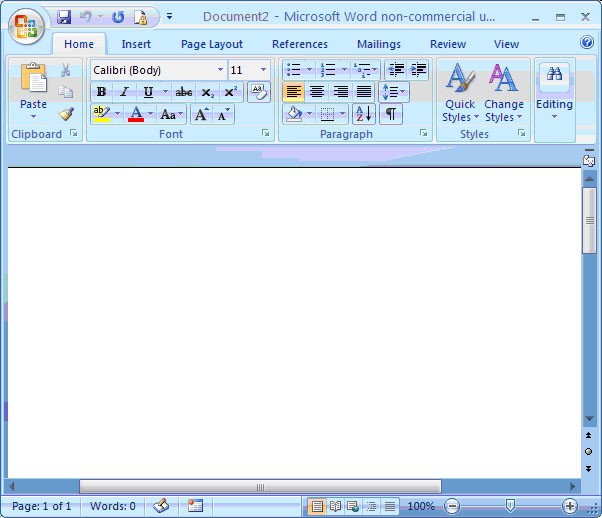Click the Show/Hide paragraph marks icon
The height and width of the screenshot is (518, 602).
click(x=391, y=114)
